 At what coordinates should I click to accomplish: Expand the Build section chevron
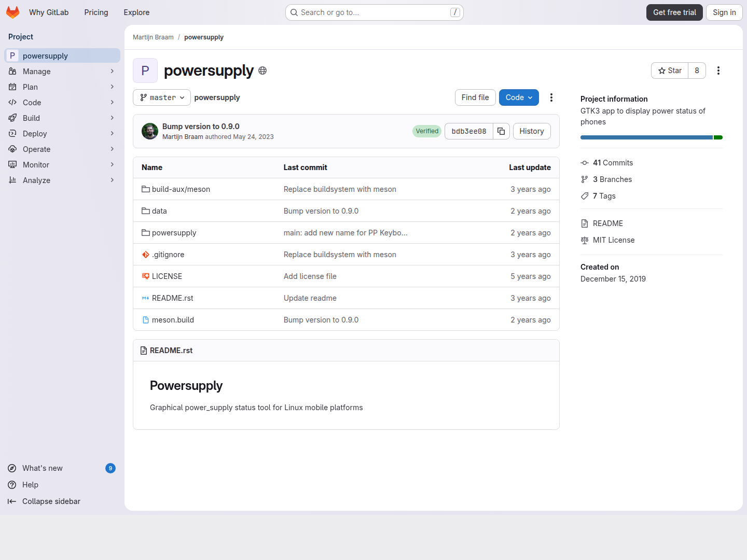tap(112, 118)
